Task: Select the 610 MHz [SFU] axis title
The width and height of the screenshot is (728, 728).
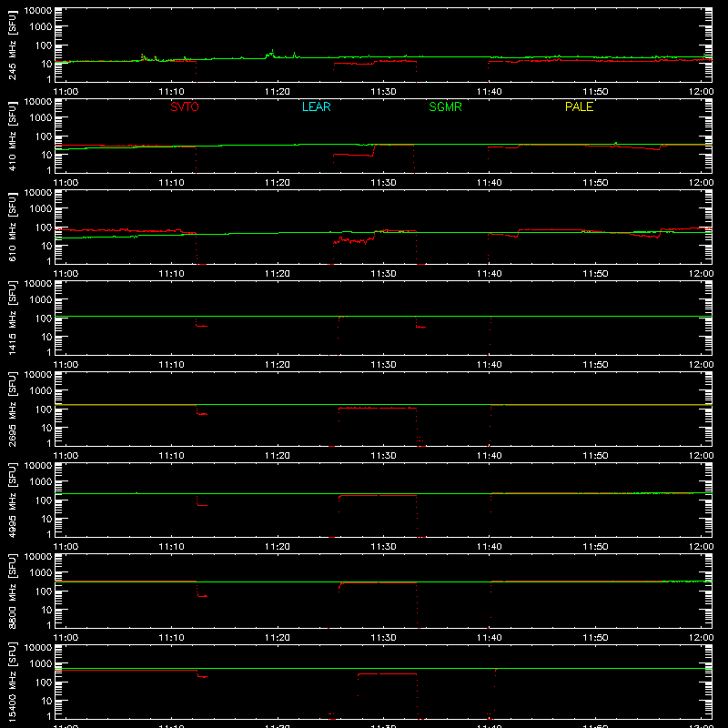Action: click(x=13, y=227)
